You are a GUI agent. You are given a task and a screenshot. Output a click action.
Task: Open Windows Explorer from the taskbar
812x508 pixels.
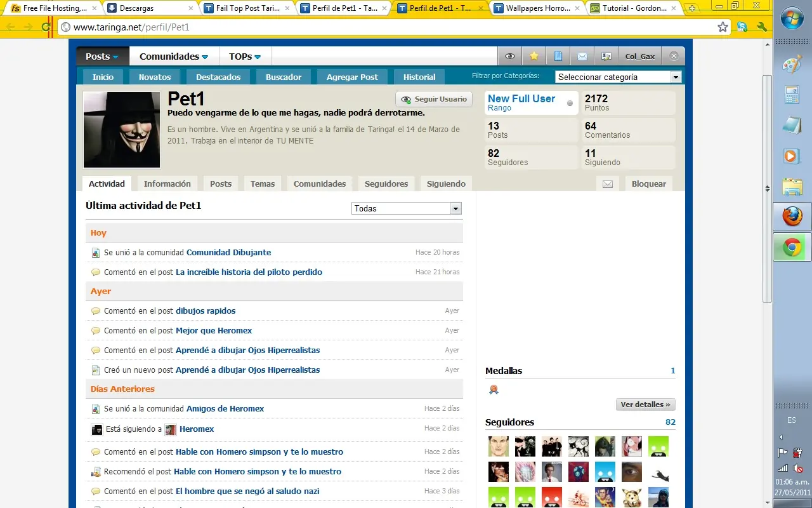(792, 186)
